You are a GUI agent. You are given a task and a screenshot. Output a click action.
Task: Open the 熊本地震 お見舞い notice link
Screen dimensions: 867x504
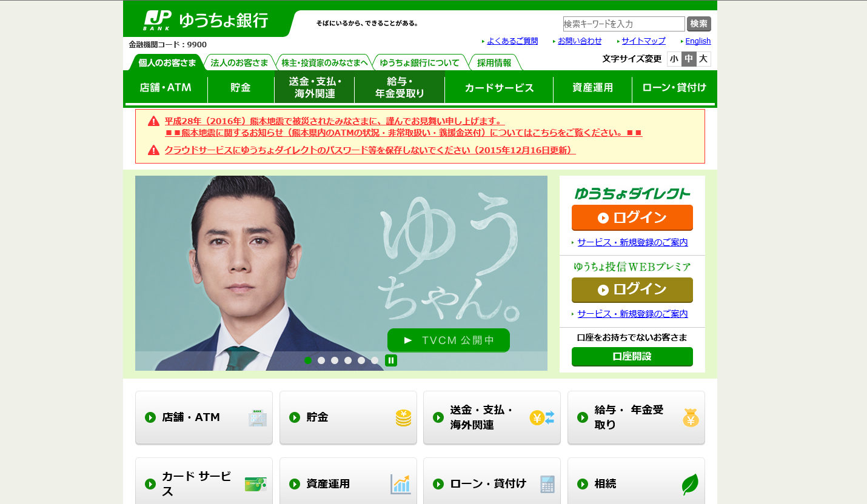(x=335, y=121)
